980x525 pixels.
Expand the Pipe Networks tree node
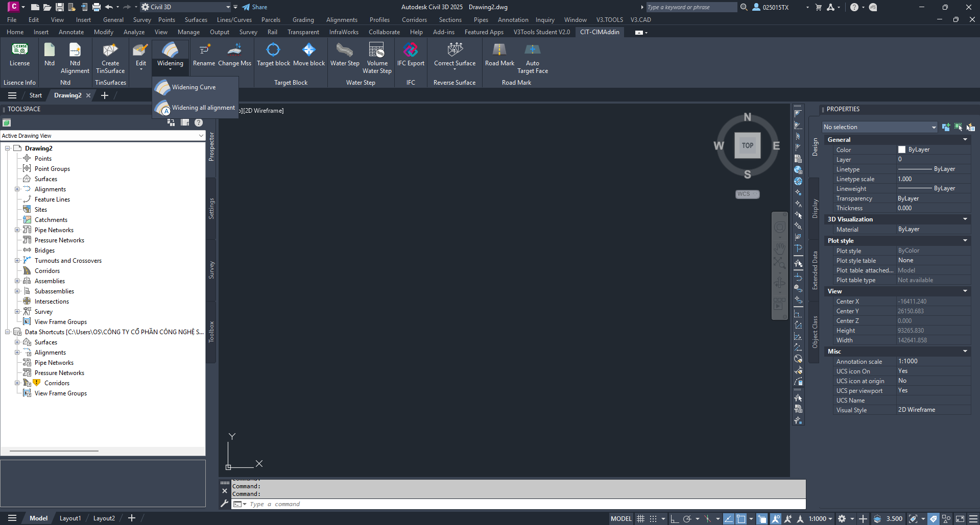click(17, 230)
